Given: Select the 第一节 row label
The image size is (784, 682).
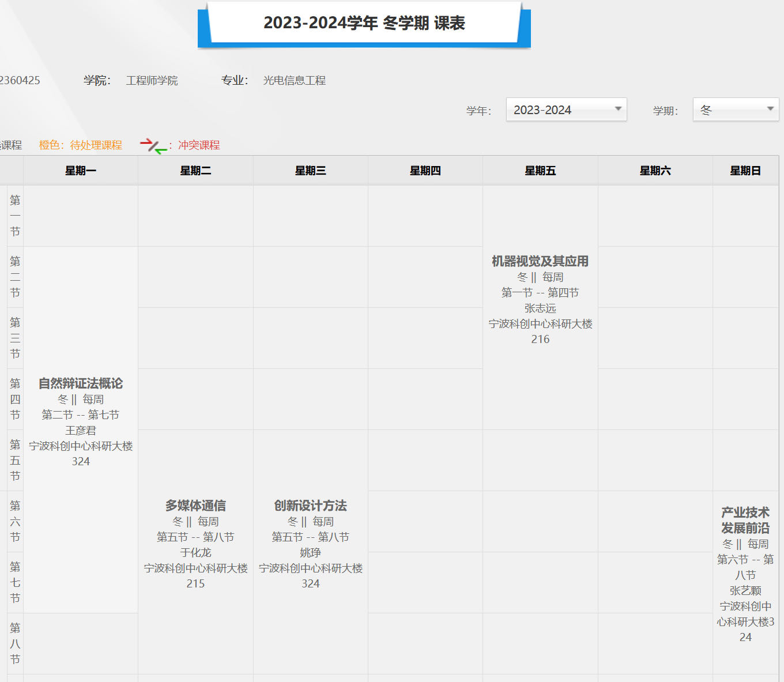Looking at the screenshot, I should [15, 216].
